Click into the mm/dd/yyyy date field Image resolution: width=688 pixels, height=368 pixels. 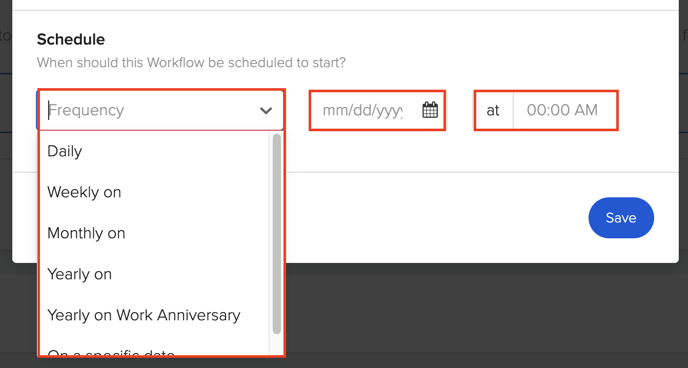[x=363, y=110]
